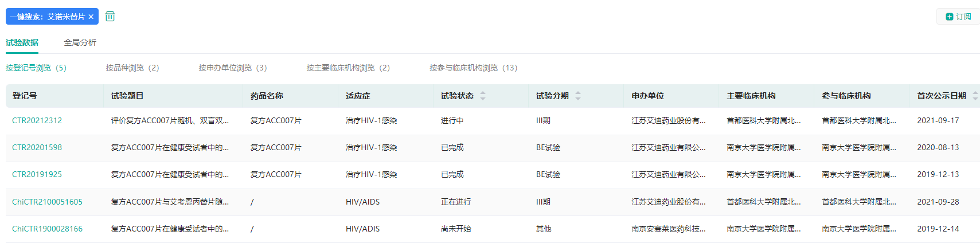Sort by 试验分期 column arrows
The image size is (980, 247).
(x=578, y=96)
